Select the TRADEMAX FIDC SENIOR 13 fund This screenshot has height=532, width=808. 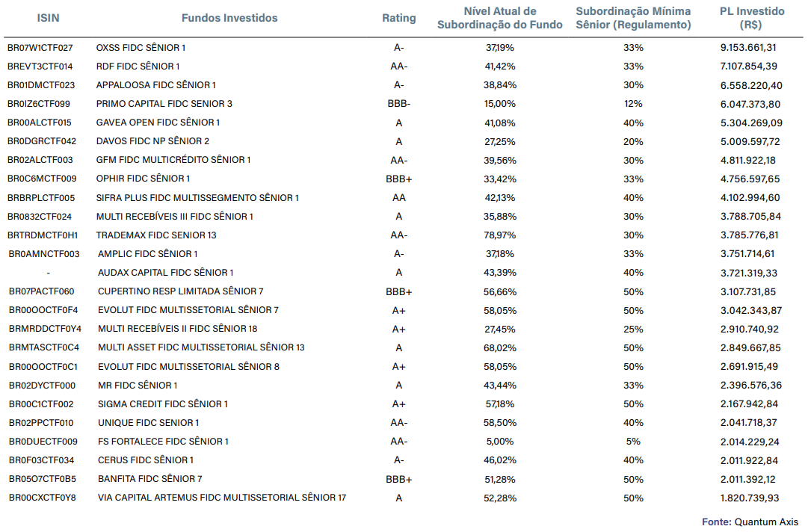coord(156,235)
